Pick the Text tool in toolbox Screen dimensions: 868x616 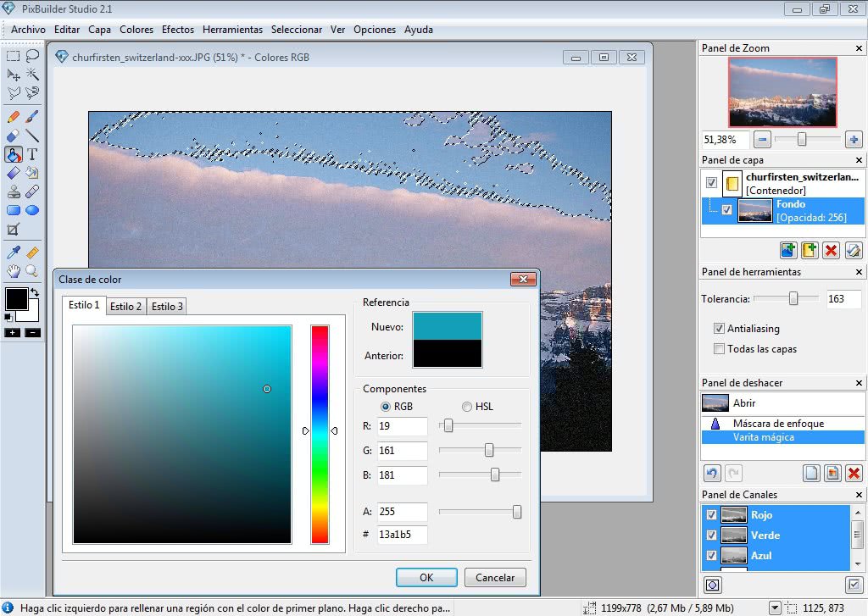[32, 154]
